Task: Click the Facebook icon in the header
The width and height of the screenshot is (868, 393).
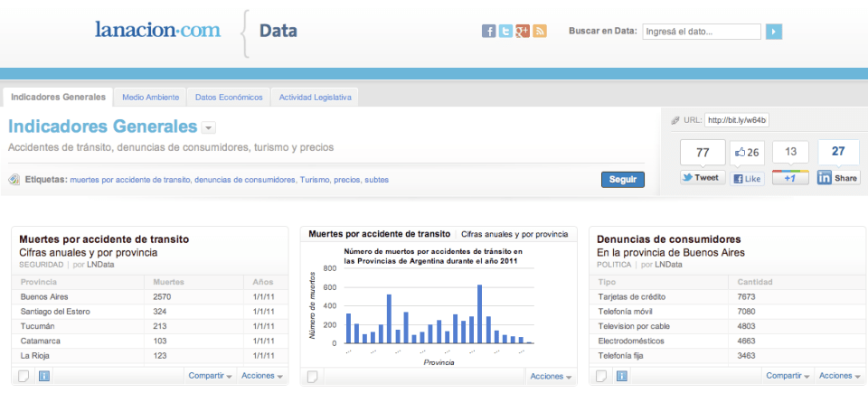Action: [489, 32]
